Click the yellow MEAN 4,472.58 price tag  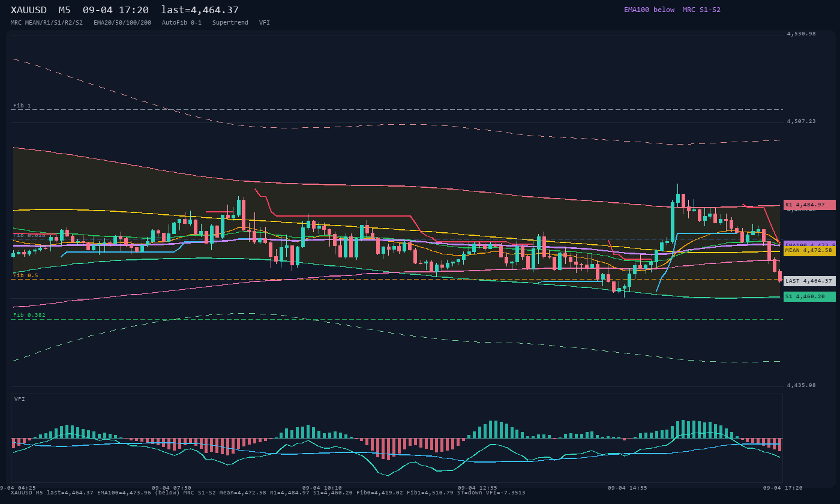[x=809, y=250]
